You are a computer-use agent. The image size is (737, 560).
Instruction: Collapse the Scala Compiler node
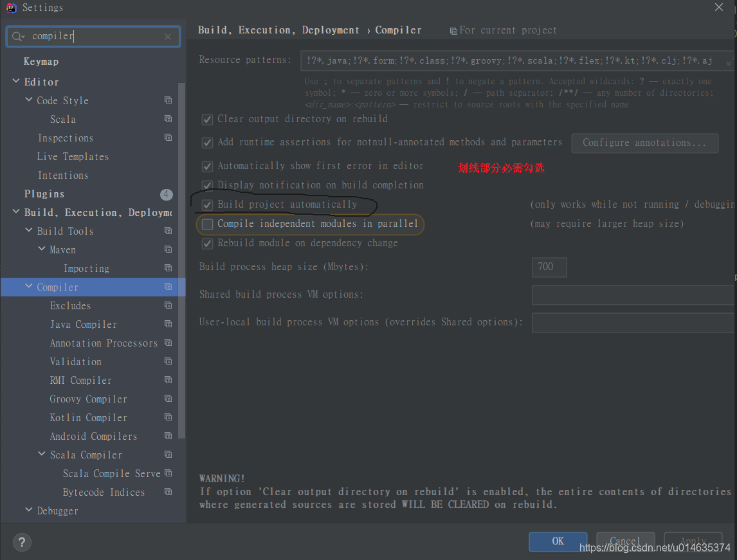pyautogui.click(x=42, y=454)
